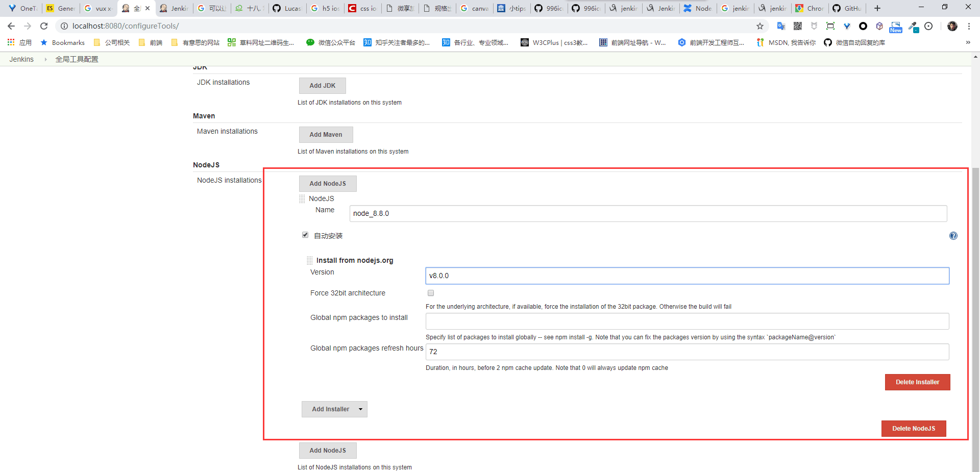Reload the current page
The width and height of the screenshot is (980, 472).
44,26
